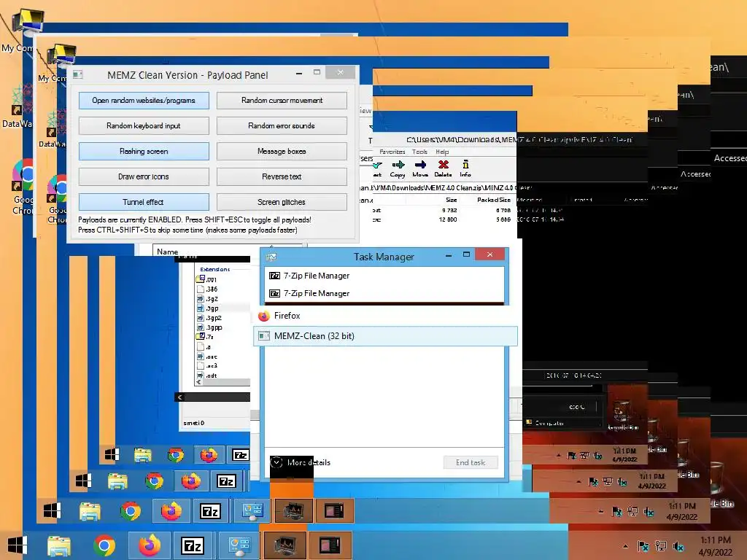Open Chrome on the front-most bottom taskbar
Viewport: 747px width, 560px height.
pyautogui.click(x=104, y=545)
